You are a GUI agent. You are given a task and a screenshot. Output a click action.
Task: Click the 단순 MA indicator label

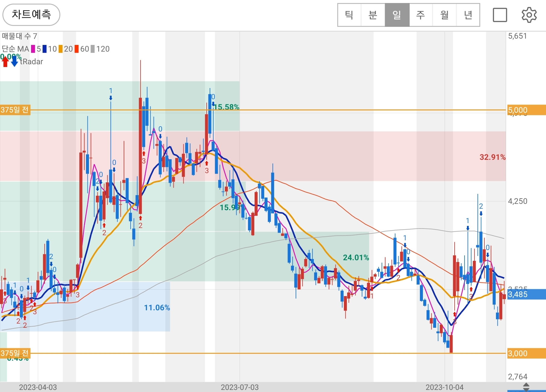pos(15,49)
